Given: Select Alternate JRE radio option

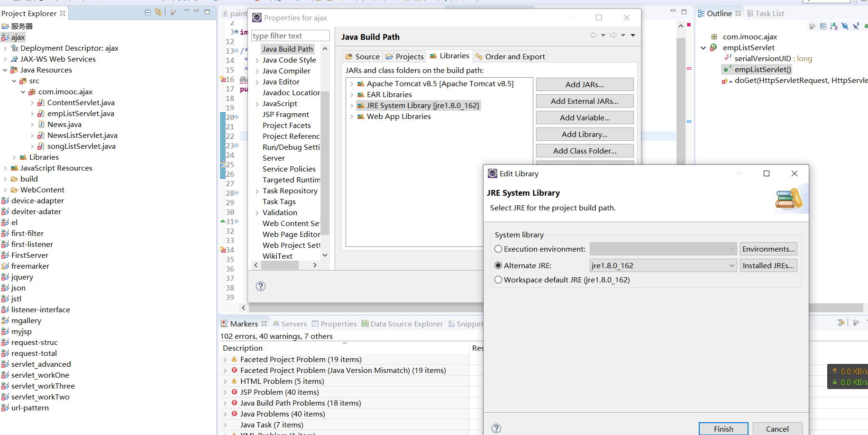Looking at the screenshot, I should pyautogui.click(x=498, y=265).
